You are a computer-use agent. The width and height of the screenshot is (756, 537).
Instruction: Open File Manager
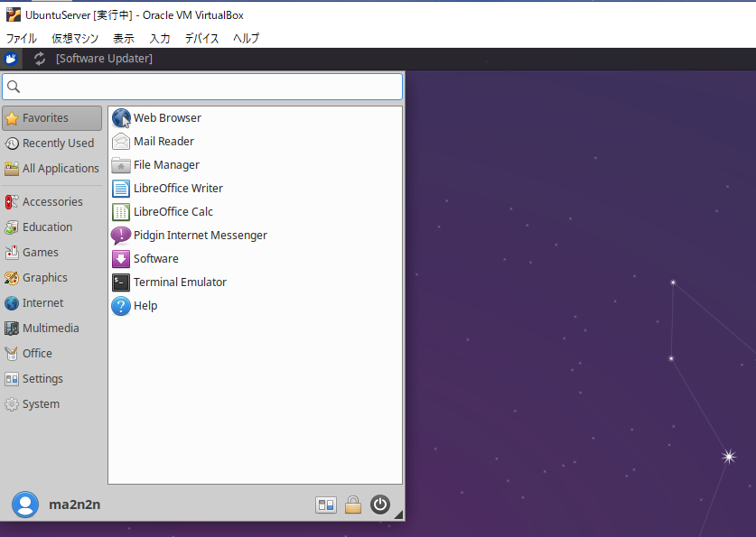click(255, 165)
